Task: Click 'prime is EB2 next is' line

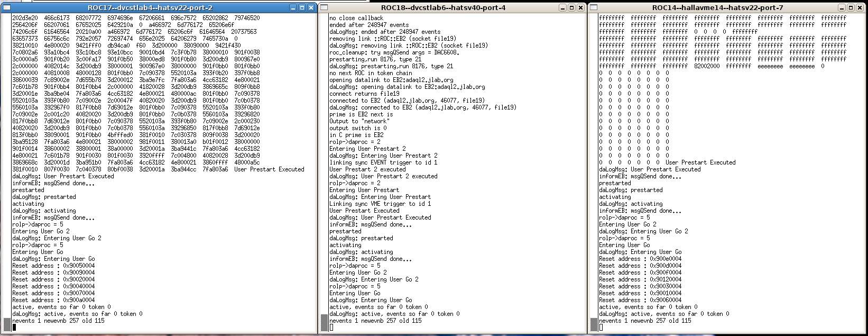Action: [x=361, y=114]
